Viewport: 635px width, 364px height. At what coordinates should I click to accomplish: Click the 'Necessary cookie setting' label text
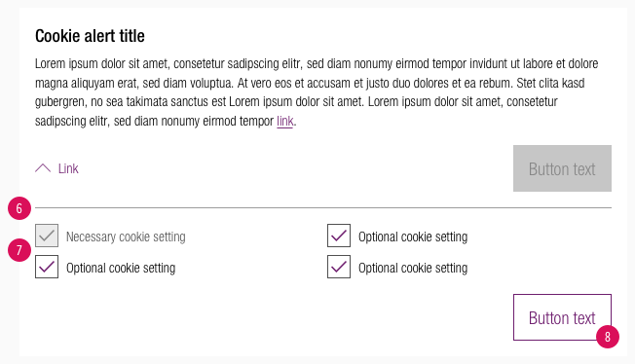click(126, 237)
